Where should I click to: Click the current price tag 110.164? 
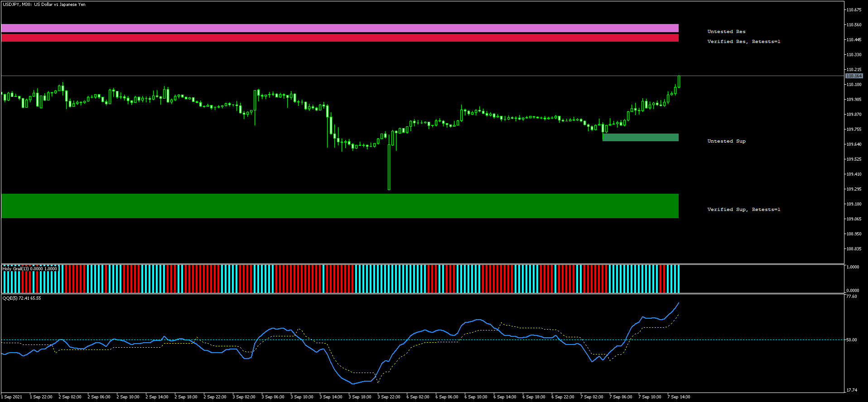[854, 76]
